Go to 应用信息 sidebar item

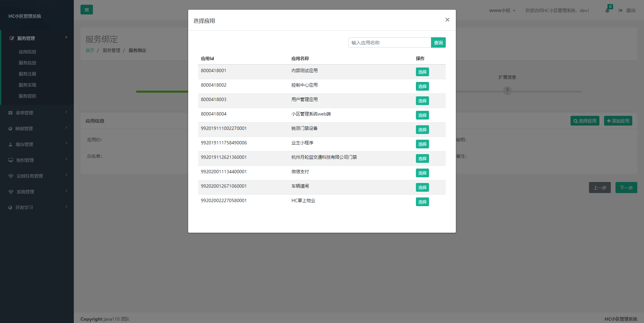tap(28, 52)
